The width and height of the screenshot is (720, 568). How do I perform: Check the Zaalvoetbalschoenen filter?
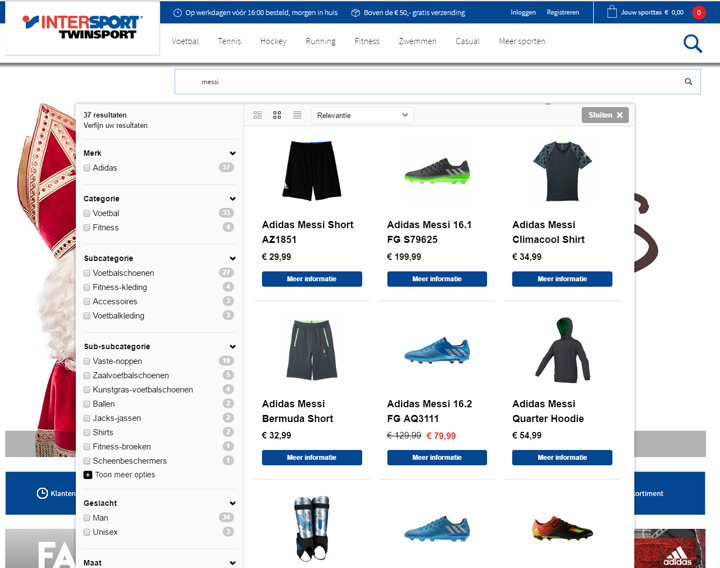tap(87, 376)
